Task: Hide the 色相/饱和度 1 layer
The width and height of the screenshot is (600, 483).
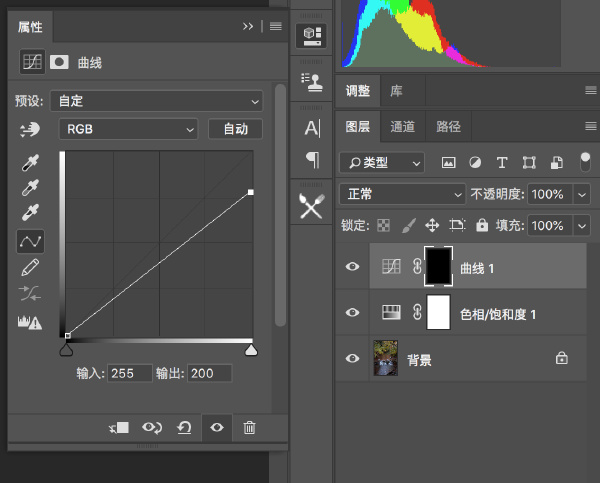Action: (x=352, y=313)
